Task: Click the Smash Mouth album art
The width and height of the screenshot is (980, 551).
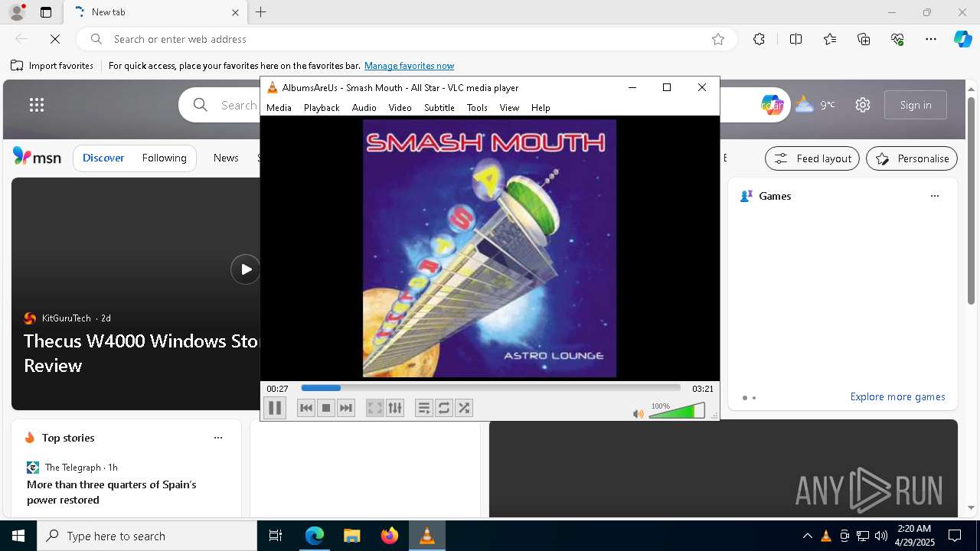Action: coord(489,248)
